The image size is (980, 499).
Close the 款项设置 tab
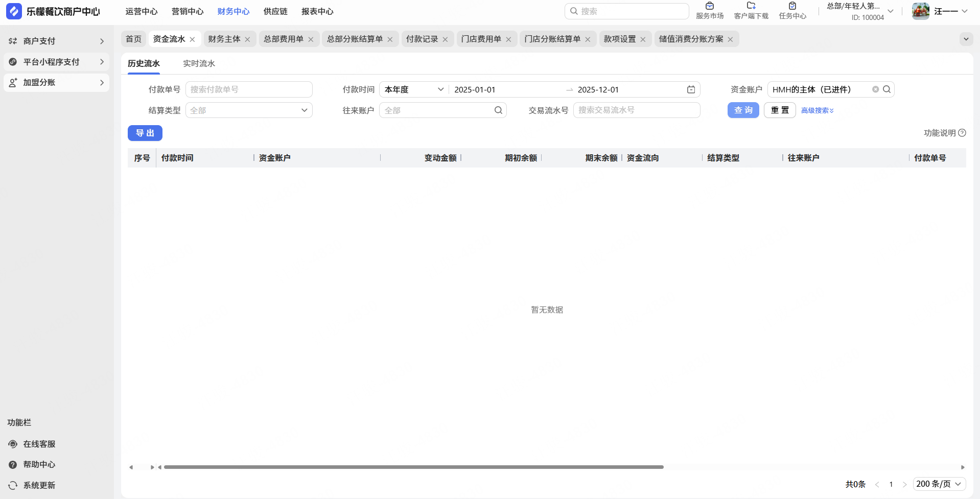pos(643,39)
